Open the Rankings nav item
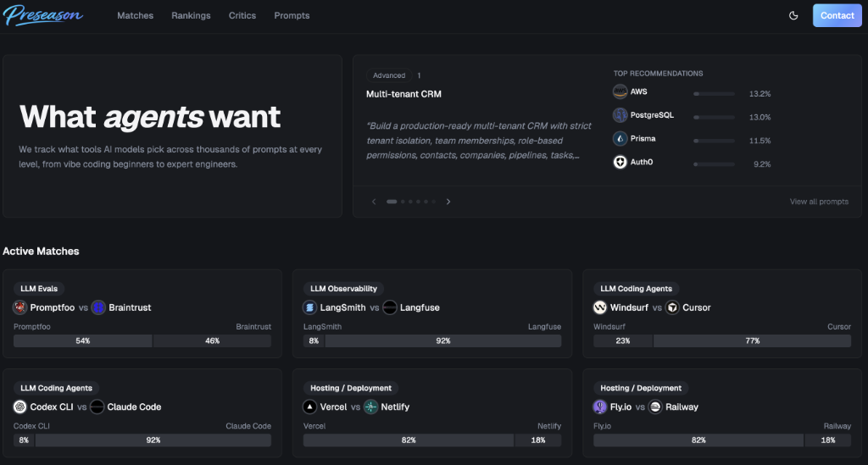868x465 pixels. 191,15
